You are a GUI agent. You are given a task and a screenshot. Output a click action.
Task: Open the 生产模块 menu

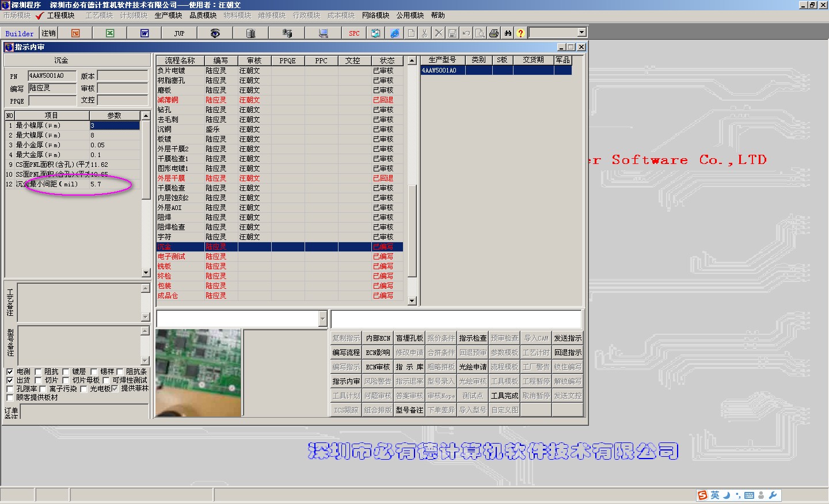pyautogui.click(x=169, y=16)
